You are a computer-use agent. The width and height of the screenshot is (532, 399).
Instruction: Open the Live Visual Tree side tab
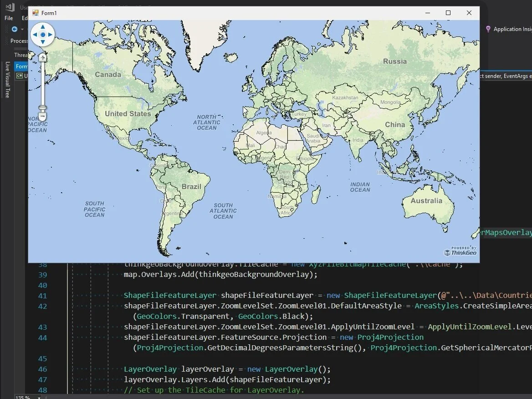(7, 80)
